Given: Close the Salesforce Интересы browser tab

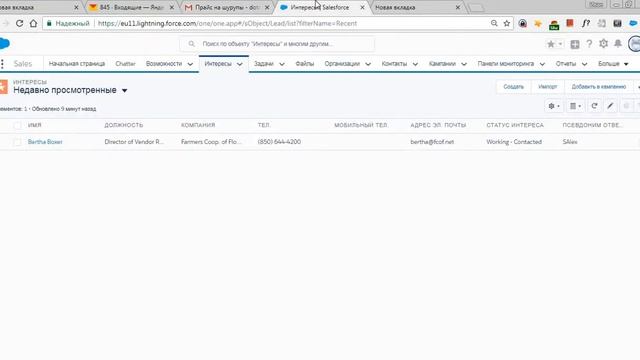Looking at the screenshot, I should click(362, 8).
